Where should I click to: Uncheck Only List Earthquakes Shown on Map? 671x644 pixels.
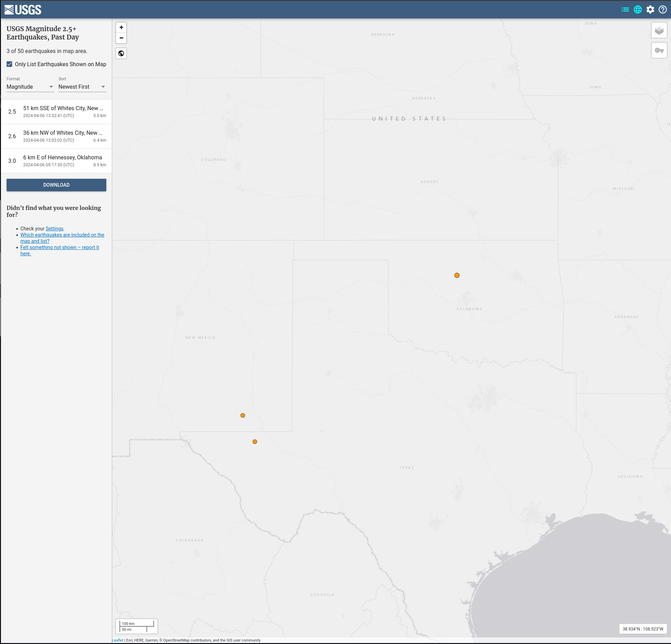(9, 64)
